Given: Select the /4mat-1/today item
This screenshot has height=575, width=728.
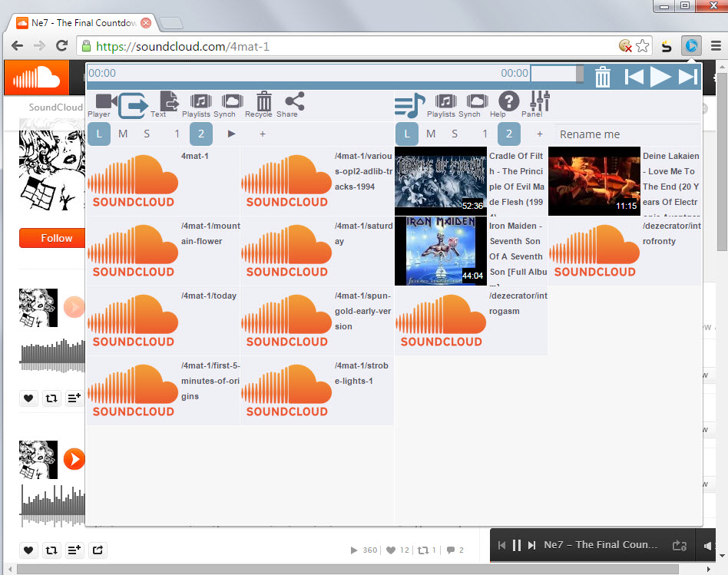Looking at the screenshot, I should coord(164,321).
